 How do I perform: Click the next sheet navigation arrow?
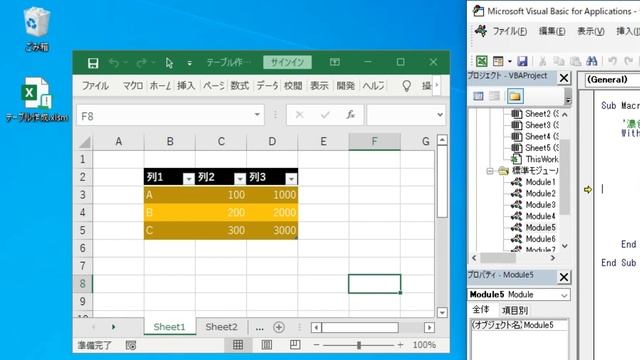coord(113,327)
